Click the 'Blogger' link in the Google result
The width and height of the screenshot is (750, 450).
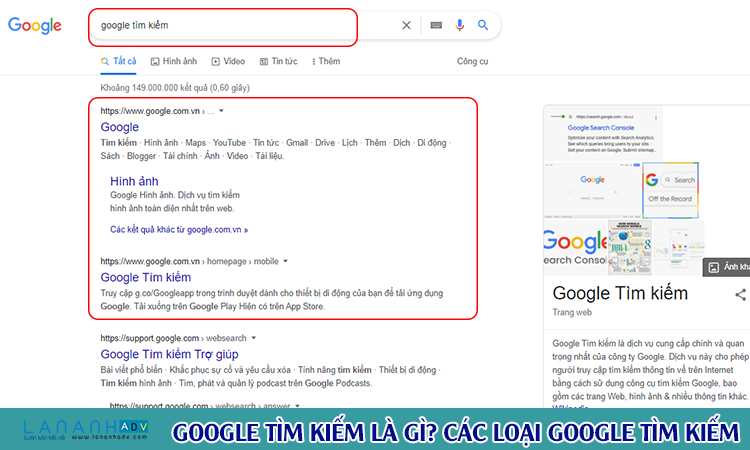(141, 156)
